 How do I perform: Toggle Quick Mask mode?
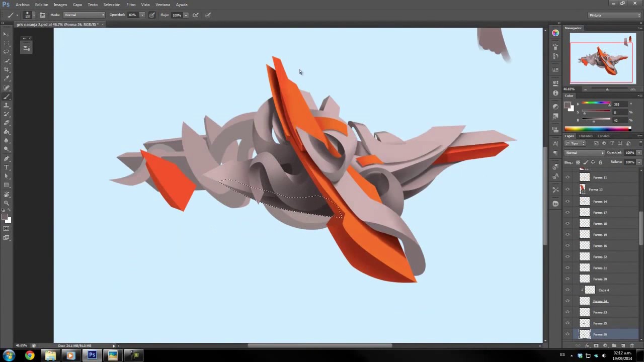7,229
